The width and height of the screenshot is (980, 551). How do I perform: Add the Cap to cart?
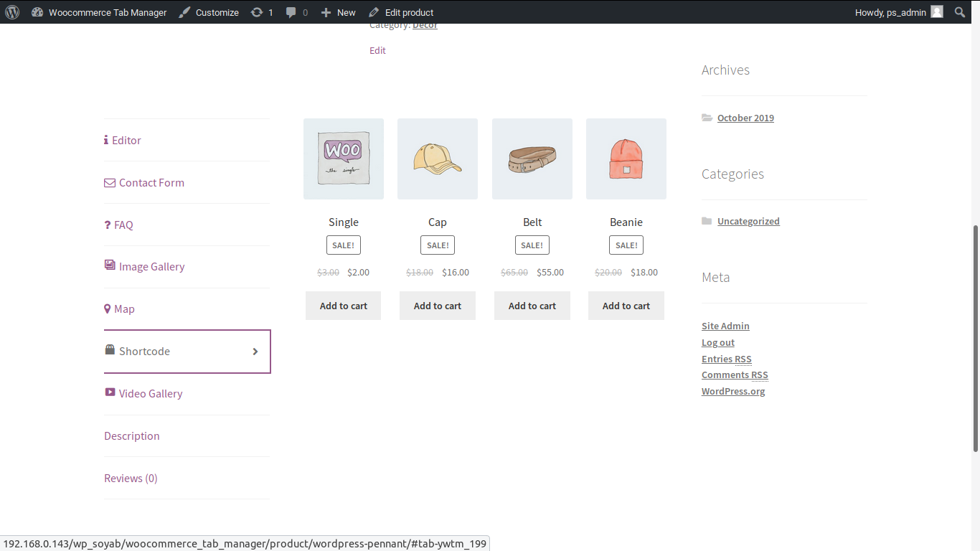[438, 306]
